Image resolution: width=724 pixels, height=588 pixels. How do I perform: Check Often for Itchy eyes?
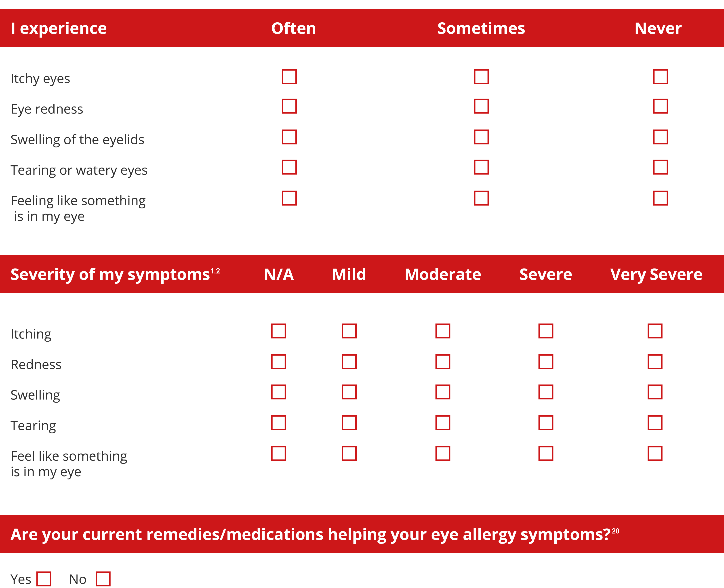tap(289, 77)
